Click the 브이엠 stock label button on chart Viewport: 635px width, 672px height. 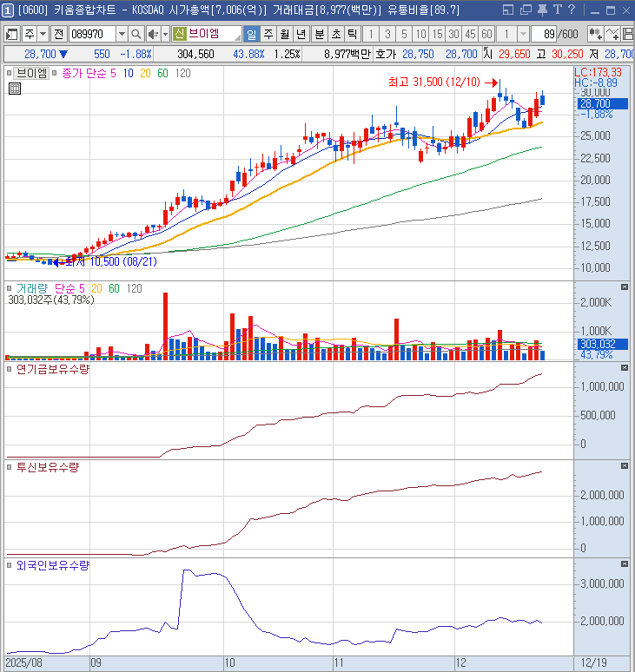click(x=31, y=74)
